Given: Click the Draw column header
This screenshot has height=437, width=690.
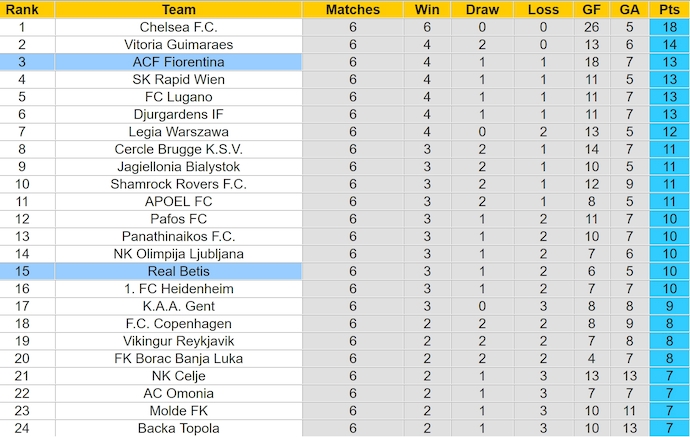Looking at the screenshot, I should pos(482,9).
